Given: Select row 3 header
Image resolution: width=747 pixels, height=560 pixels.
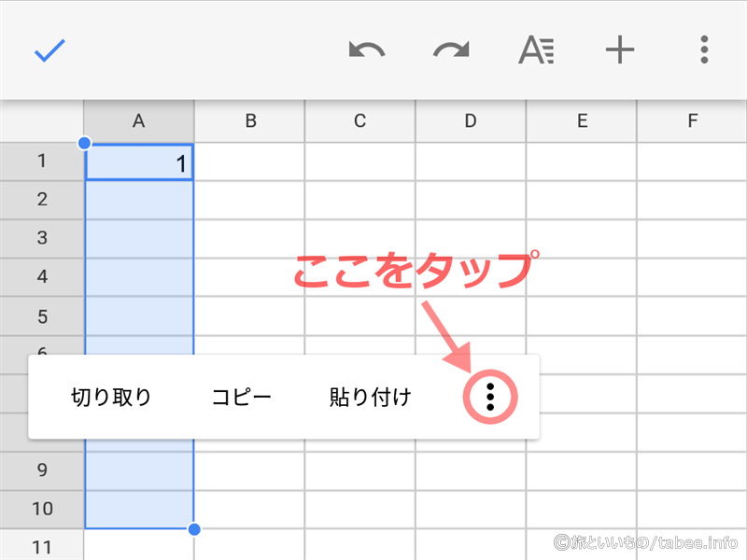Looking at the screenshot, I should (42, 239).
